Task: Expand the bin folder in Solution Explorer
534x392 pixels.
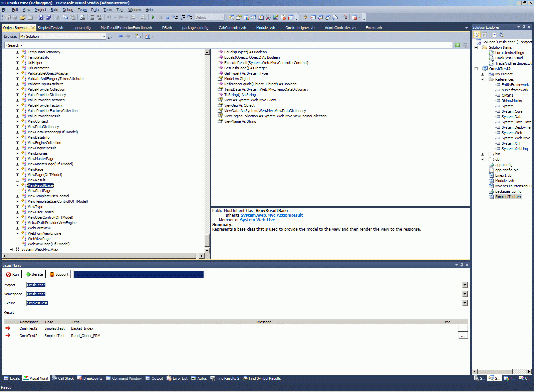Action: (483, 154)
